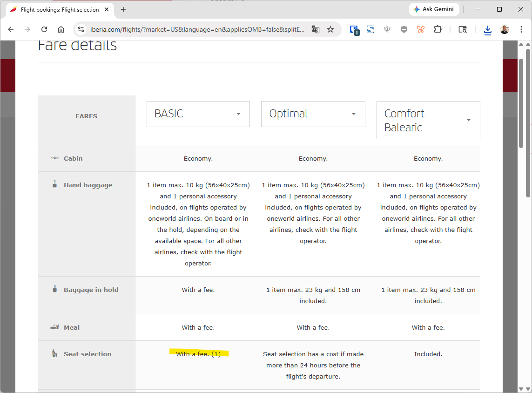Open the browser downloads

point(488,30)
